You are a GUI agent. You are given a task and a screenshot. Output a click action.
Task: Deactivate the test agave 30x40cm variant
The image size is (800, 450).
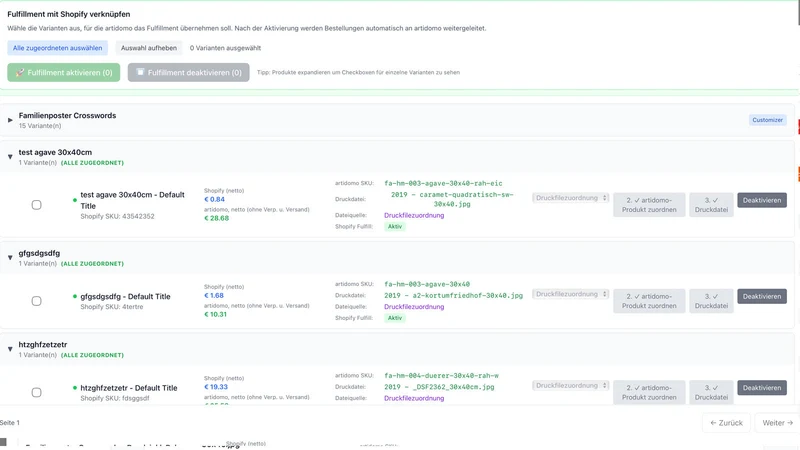[x=762, y=200]
